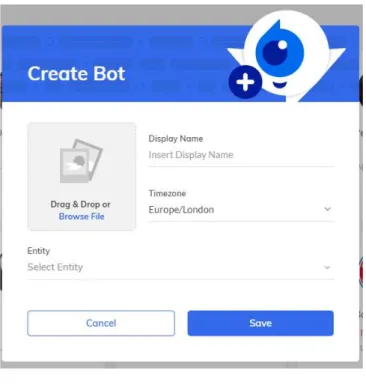Click the Entity dropdown chevron
The width and height of the screenshot is (366, 388).
[327, 267]
